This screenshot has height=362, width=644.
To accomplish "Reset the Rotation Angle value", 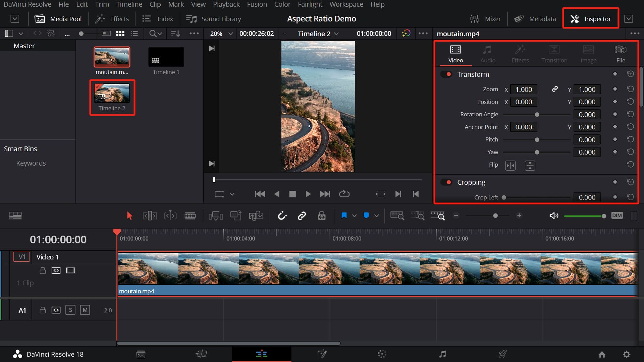I will (630, 114).
